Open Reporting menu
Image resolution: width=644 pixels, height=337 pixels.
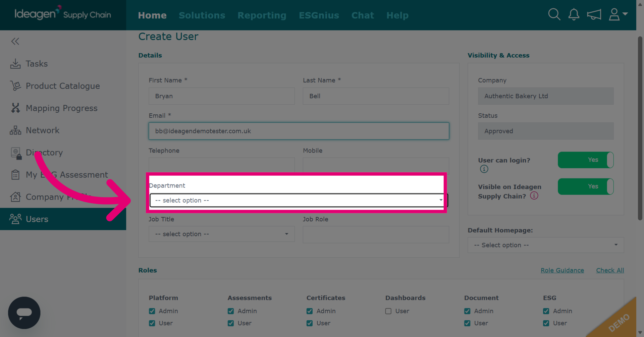(x=262, y=15)
